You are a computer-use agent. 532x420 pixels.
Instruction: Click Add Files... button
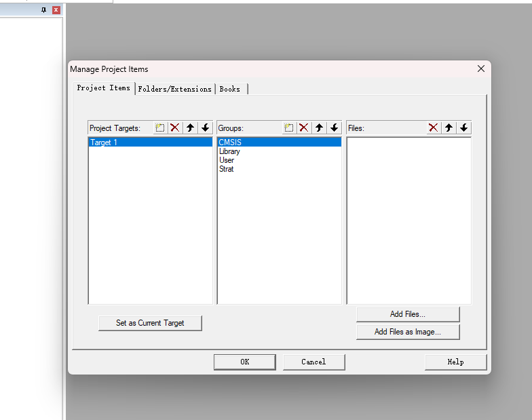coord(408,314)
